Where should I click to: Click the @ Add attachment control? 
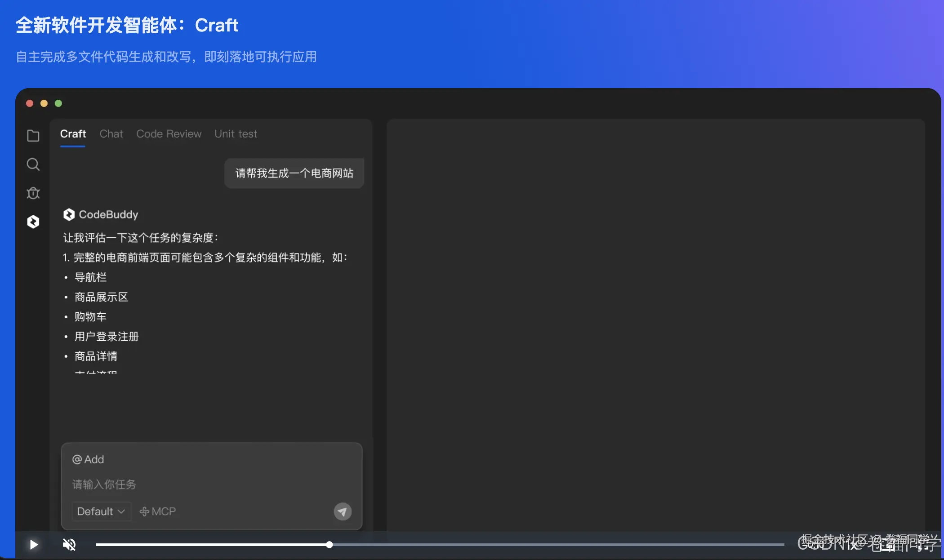[88, 459]
